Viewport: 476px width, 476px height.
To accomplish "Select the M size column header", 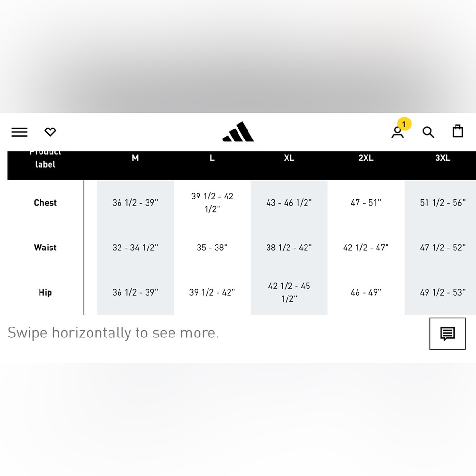I will point(135,158).
